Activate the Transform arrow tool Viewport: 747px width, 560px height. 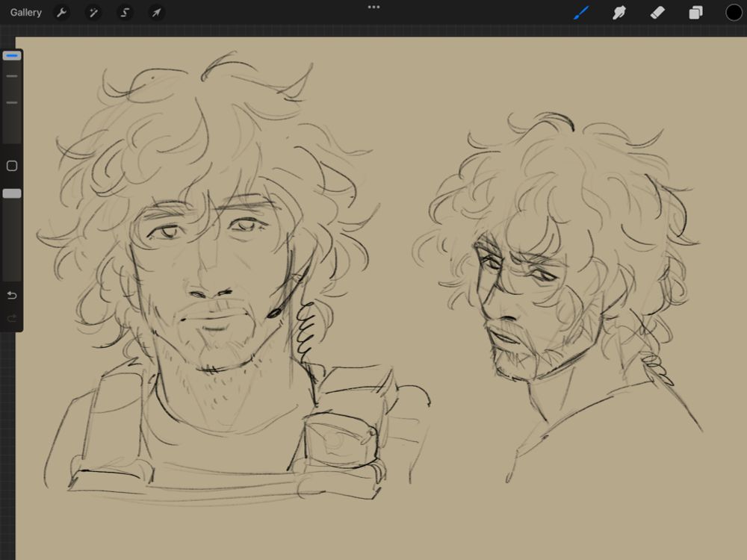156,13
